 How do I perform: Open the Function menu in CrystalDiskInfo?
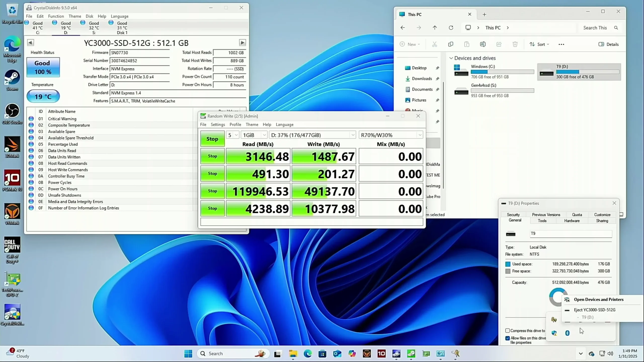coord(56,16)
